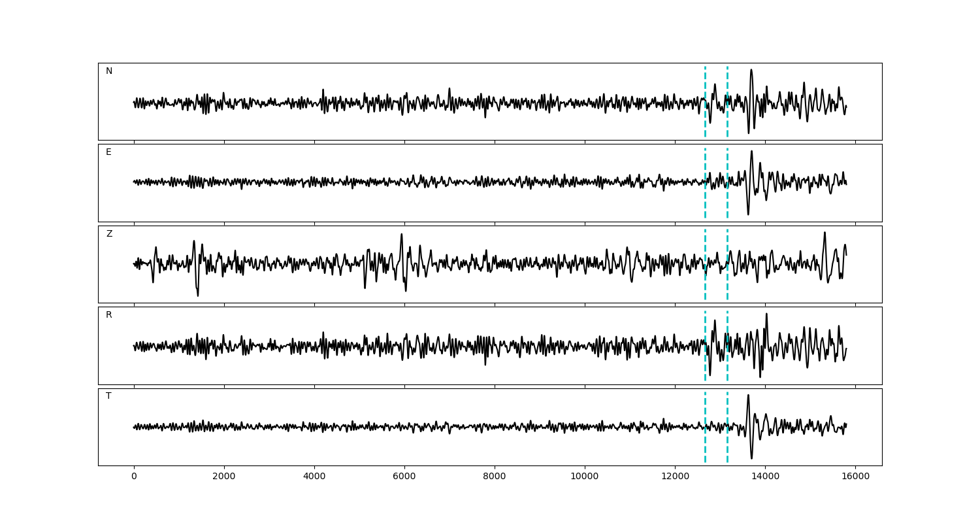Click the E component label
The image size is (980, 523).
pos(108,152)
